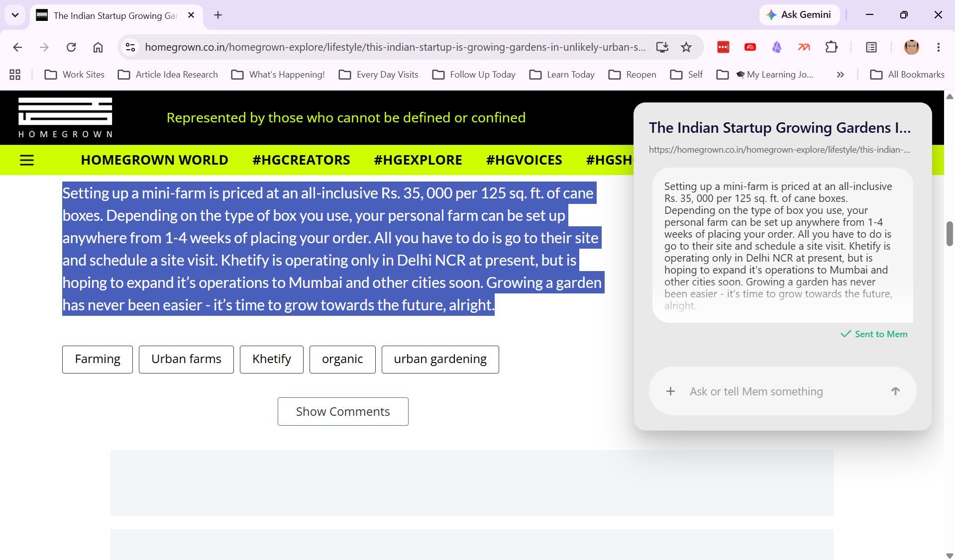Go to the browser home page
Viewport: 955px width, 560px height.
click(98, 47)
